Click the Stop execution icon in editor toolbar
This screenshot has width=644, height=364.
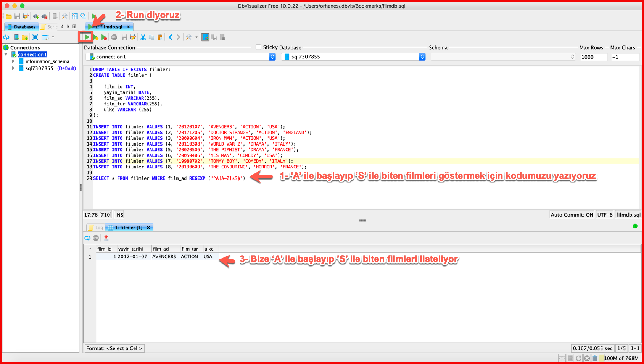click(114, 37)
